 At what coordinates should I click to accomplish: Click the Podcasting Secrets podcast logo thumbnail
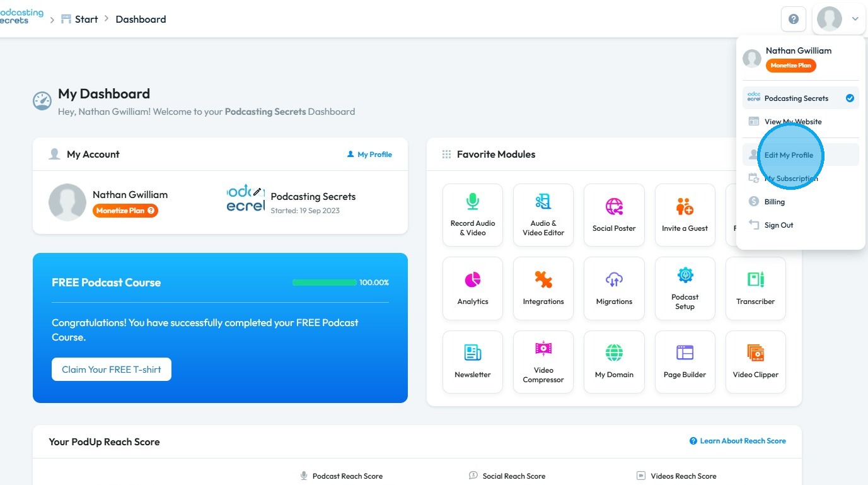coord(245,198)
